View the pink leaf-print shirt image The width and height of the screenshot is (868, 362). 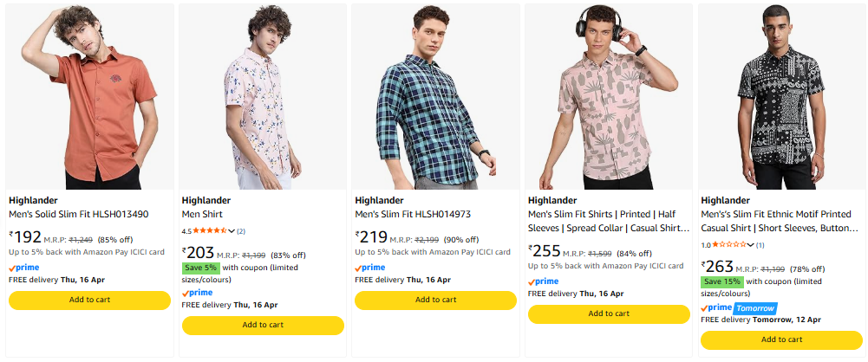pyautogui.click(x=609, y=95)
